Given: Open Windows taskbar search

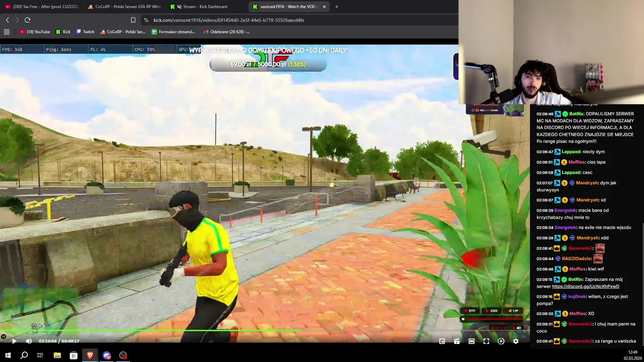Looking at the screenshot, I should pos(24,355).
